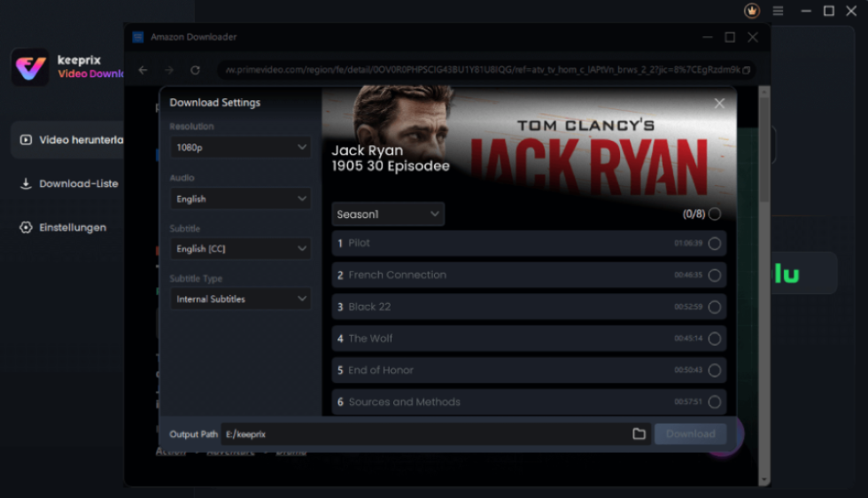
Task: Open the Resolution 1080p dropdown
Action: pos(240,147)
